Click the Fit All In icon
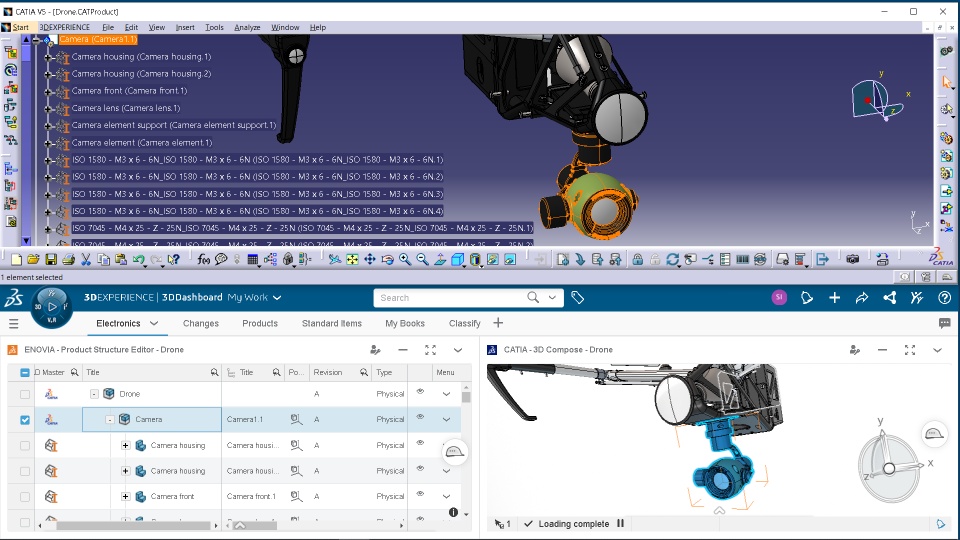 [352, 260]
